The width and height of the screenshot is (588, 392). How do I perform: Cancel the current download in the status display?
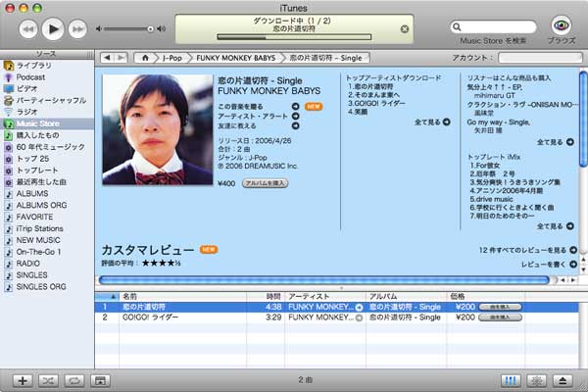pyautogui.click(x=404, y=28)
